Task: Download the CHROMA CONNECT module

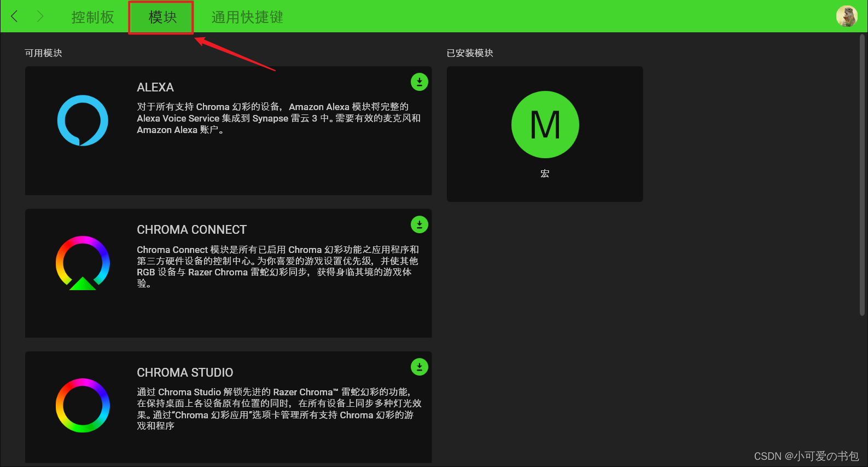Action: (420, 224)
